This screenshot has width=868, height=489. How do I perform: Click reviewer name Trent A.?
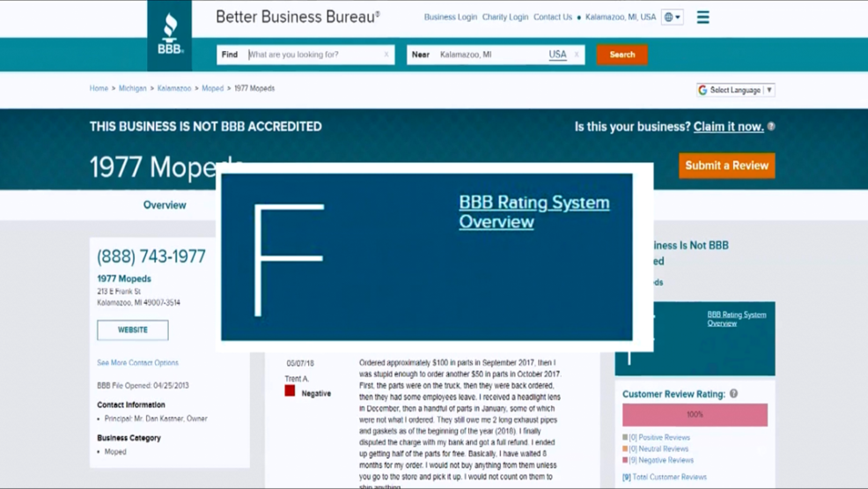tap(297, 379)
